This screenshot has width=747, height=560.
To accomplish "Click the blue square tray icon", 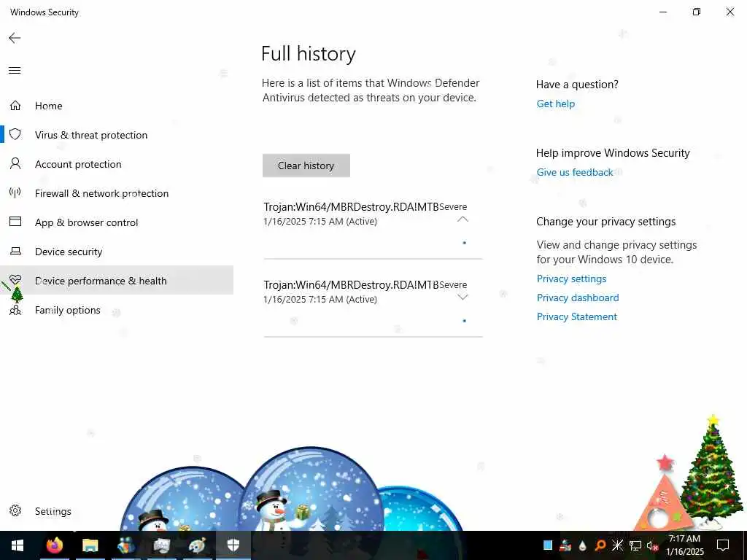I will 548,545.
